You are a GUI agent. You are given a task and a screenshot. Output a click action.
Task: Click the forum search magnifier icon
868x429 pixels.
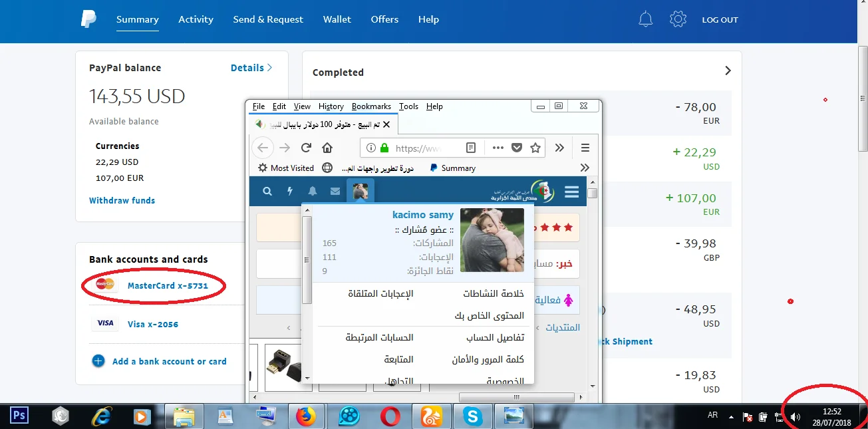coord(267,192)
